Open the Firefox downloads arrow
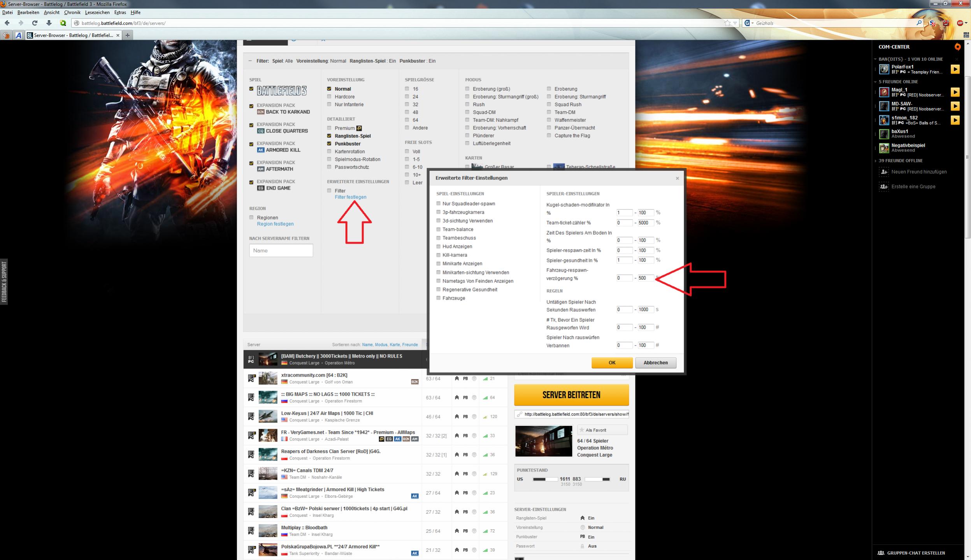 click(x=49, y=23)
